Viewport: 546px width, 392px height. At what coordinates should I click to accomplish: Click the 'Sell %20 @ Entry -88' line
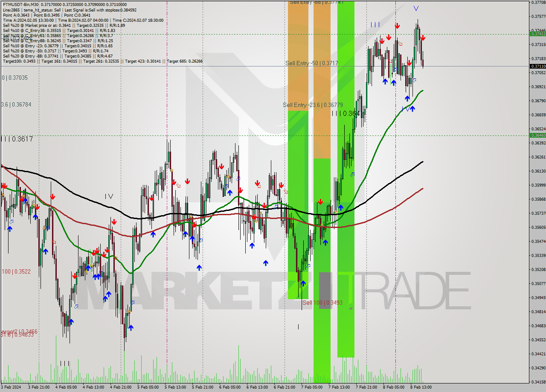pos(58,56)
